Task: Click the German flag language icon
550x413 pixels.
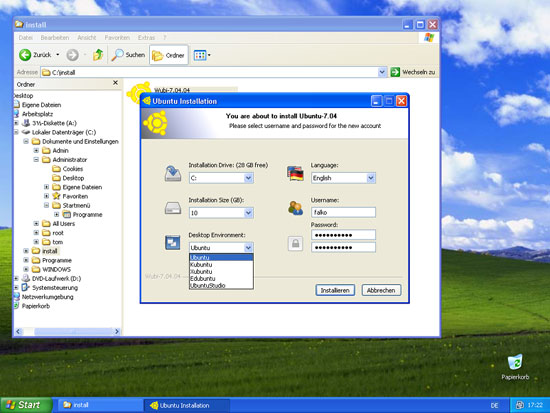Action: pyautogui.click(x=295, y=173)
